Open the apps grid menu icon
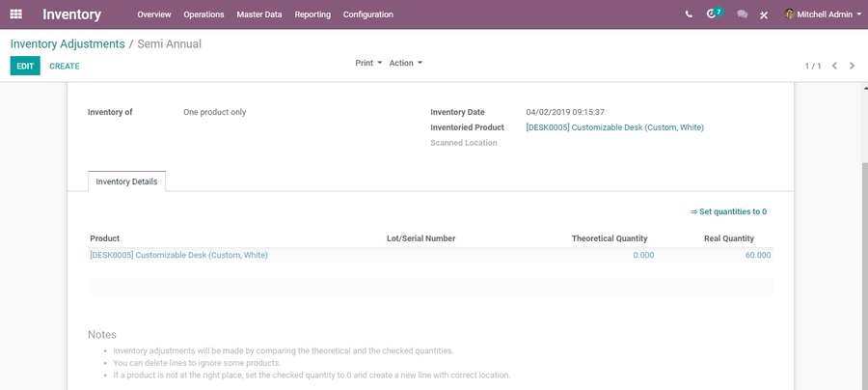The height and width of the screenshot is (390, 868). 15,14
